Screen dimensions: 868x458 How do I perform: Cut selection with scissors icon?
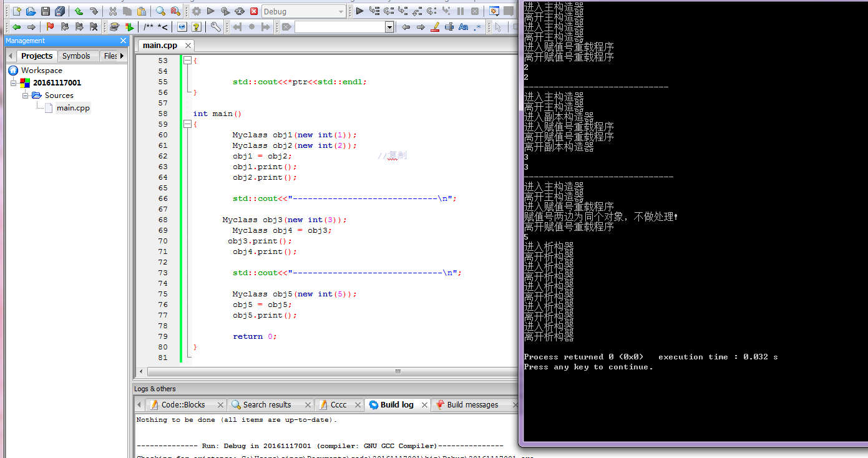point(112,11)
